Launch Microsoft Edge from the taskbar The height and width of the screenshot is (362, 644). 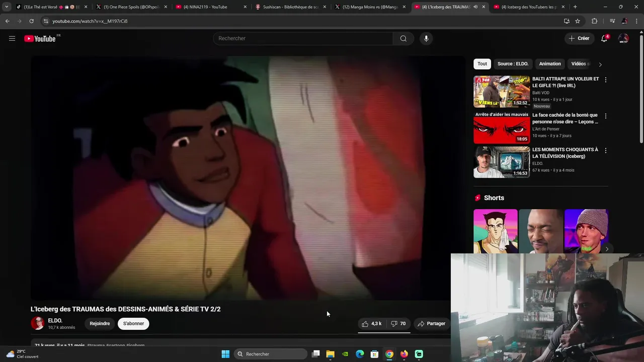click(360, 354)
